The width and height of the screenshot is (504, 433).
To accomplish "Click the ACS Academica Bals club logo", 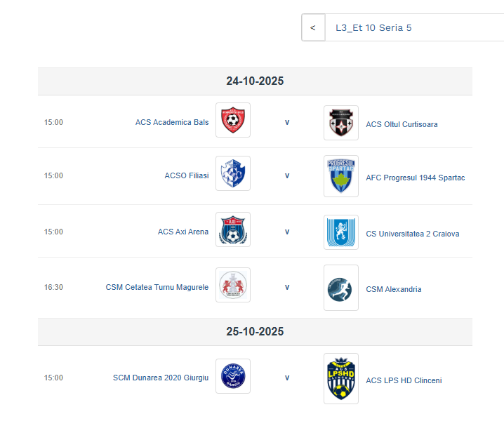I will click(x=233, y=120).
